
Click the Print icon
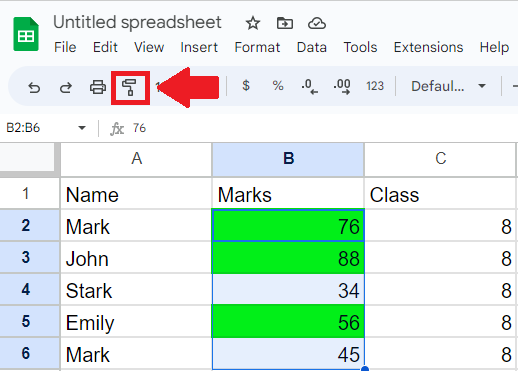pyautogui.click(x=98, y=88)
